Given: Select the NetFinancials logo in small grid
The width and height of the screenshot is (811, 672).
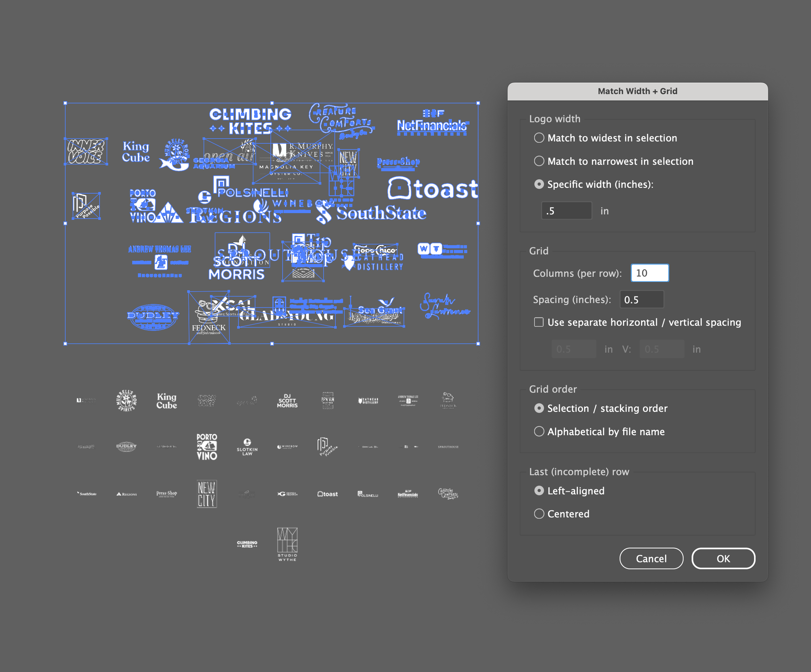Looking at the screenshot, I should [x=408, y=494].
